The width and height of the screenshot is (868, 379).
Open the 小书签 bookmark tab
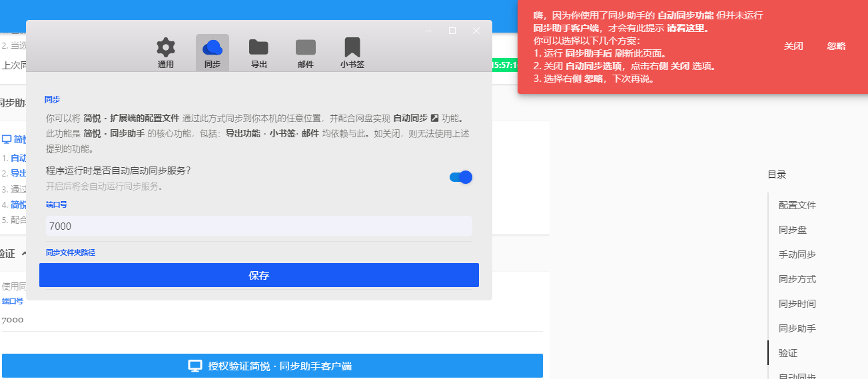pos(352,53)
